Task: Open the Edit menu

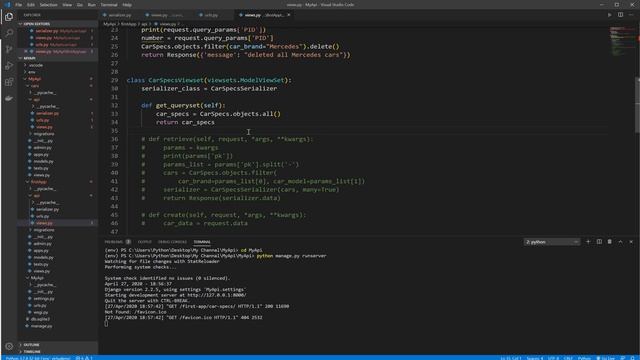Action: 31,4
